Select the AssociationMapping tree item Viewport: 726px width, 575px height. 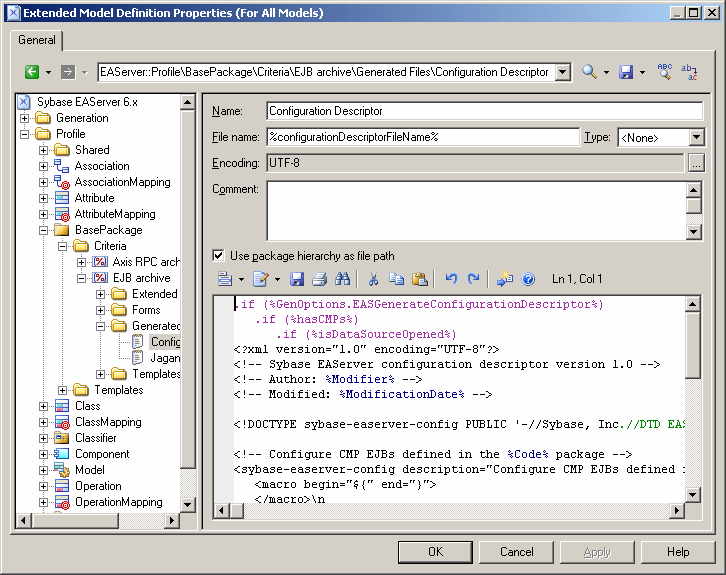coord(122,182)
